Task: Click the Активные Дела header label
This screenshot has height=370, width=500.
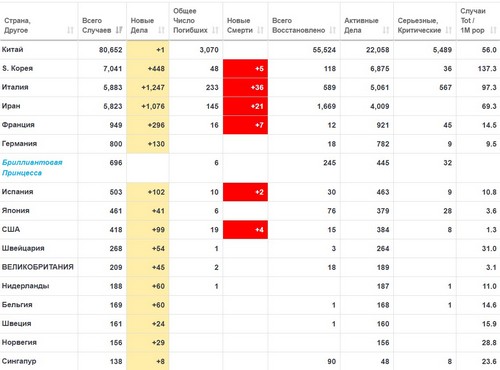Action: (x=361, y=25)
